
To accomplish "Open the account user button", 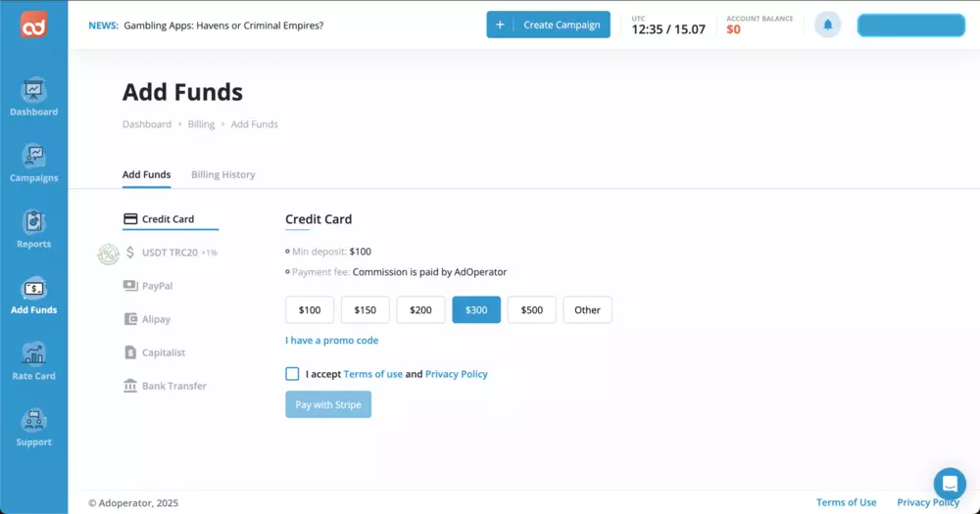I will pos(911,25).
